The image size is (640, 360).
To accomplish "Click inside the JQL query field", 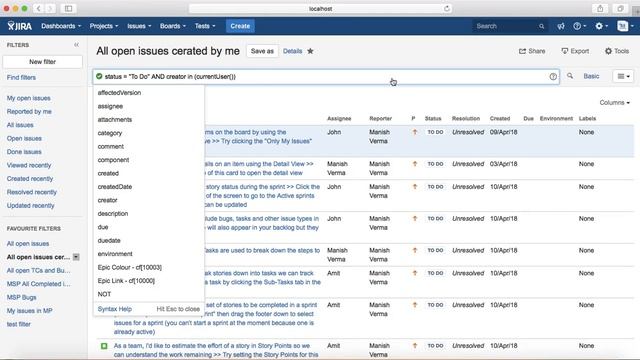I will pyautogui.click(x=326, y=76).
